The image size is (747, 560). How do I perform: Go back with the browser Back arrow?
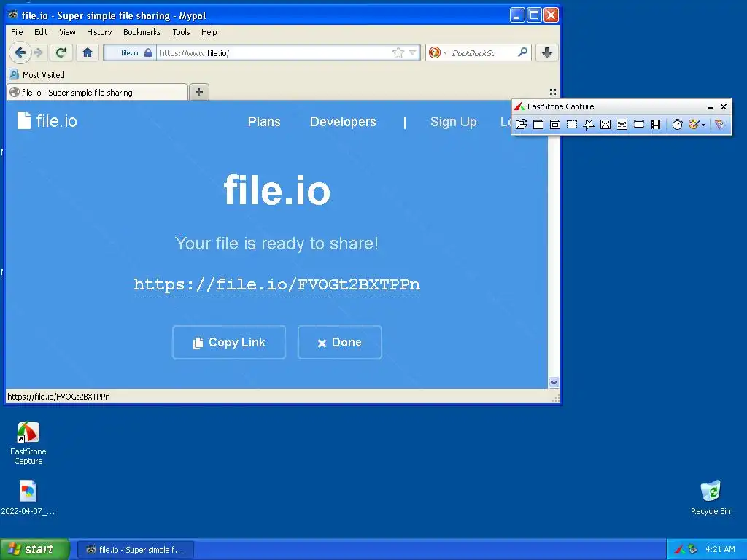pyautogui.click(x=20, y=52)
